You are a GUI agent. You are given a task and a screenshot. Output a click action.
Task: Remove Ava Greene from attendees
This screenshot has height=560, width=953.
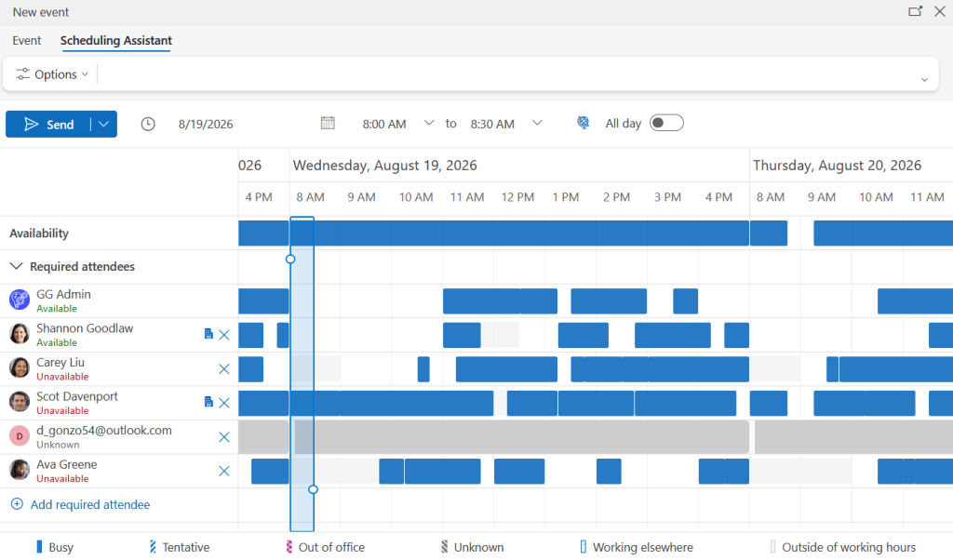coord(224,471)
